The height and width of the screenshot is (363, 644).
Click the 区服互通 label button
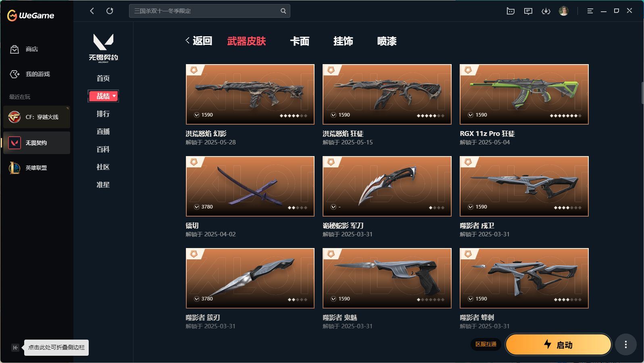(486, 344)
